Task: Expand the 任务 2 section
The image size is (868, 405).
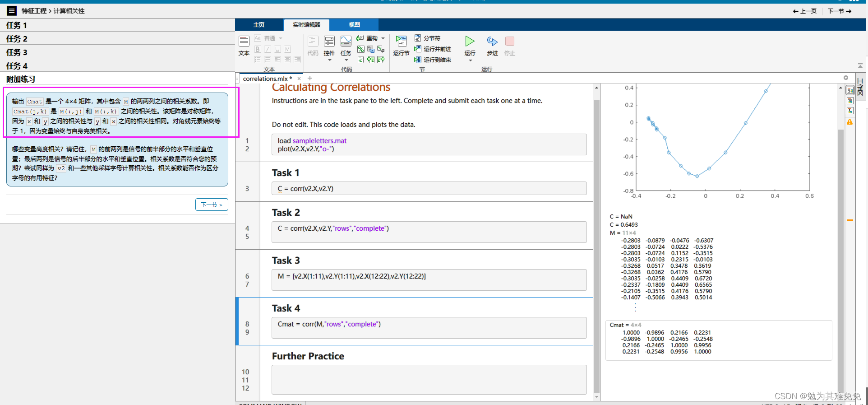Action: coord(117,39)
